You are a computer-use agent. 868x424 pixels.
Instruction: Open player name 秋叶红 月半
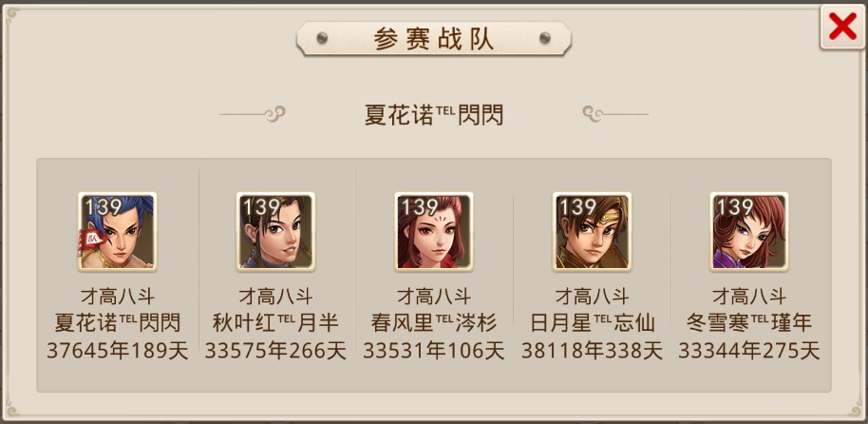tap(275, 322)
